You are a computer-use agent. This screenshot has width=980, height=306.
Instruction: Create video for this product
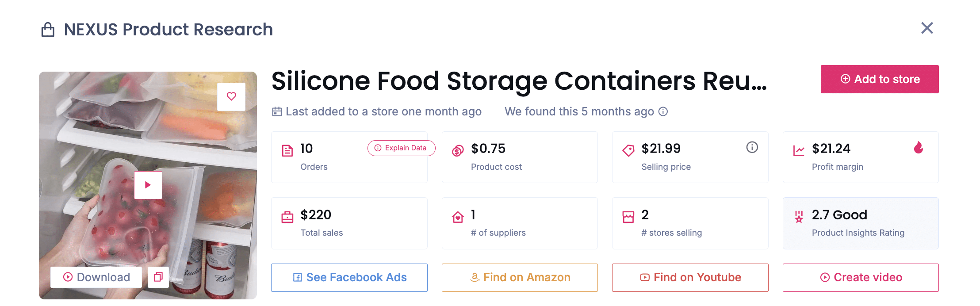pyautogui.click(x=861, y=278)
